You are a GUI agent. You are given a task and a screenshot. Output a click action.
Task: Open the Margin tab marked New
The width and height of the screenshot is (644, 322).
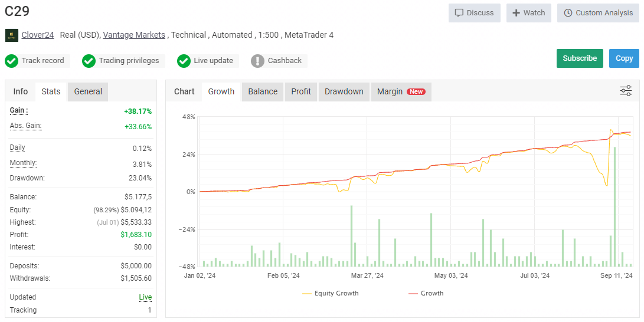(401, 91)
